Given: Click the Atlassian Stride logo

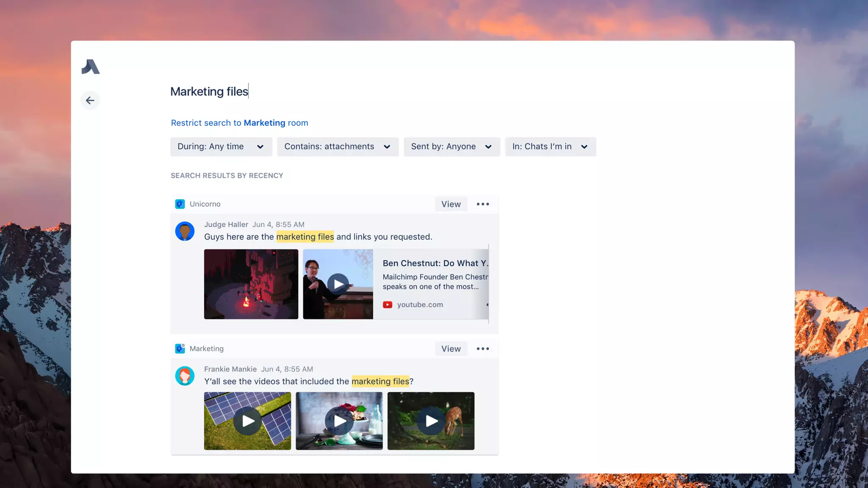Looking at the screenshot, I should (90, 67).
